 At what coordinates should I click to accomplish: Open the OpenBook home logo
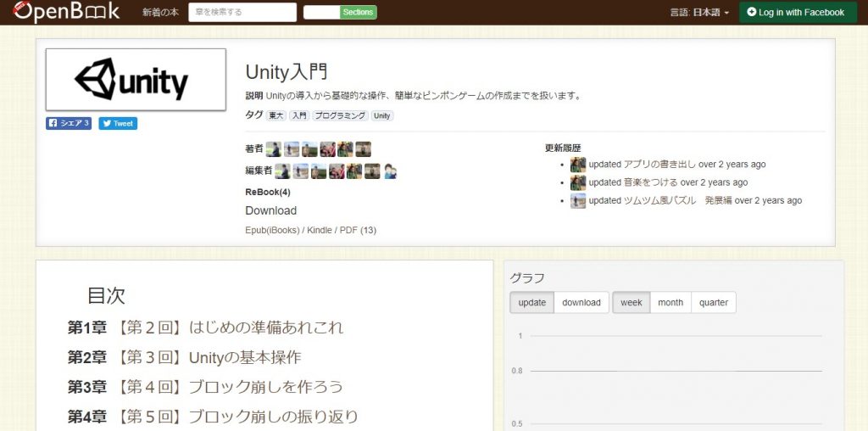point(65,11)
